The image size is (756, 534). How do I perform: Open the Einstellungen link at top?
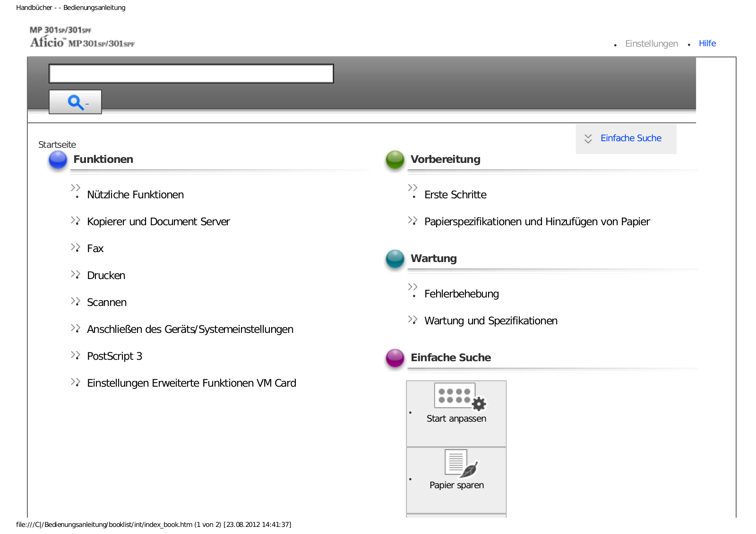click(x=651, y=43)
